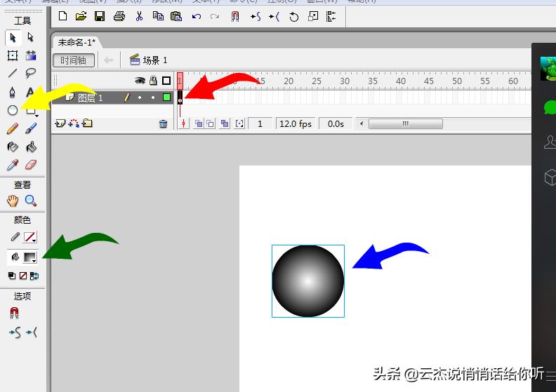This screenshot has width=556, height=392.
Task: Select the Oval tool
Action: [x=13, y=111]
